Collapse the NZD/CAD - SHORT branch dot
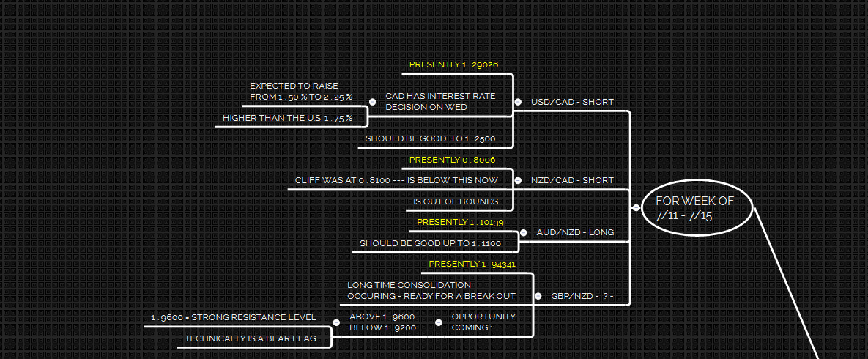The height and width of the screenshot is (359, 868). tap(519, 180)
